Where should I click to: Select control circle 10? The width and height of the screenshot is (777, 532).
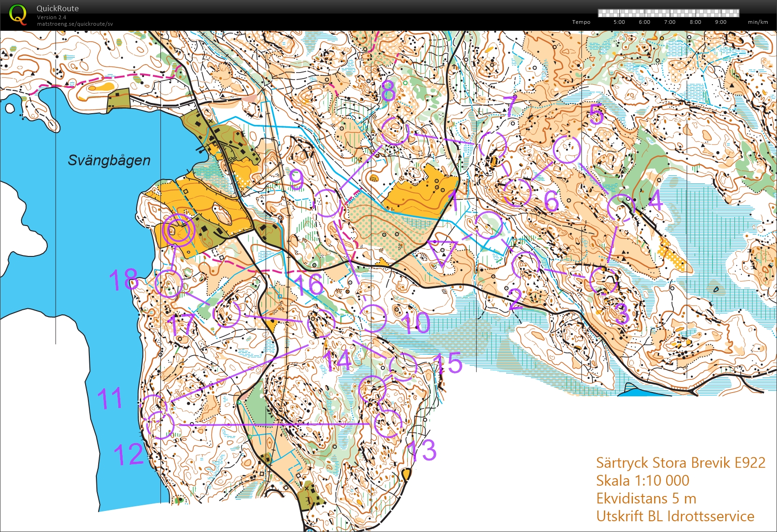[373, 318]
